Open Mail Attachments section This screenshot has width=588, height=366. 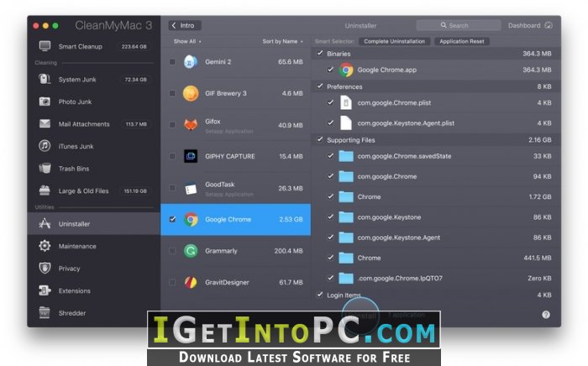click(94, 123)
